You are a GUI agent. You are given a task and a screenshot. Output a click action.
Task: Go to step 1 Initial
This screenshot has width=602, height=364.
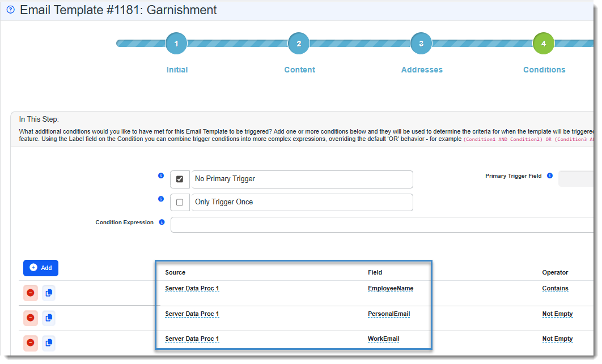(176, 44)
